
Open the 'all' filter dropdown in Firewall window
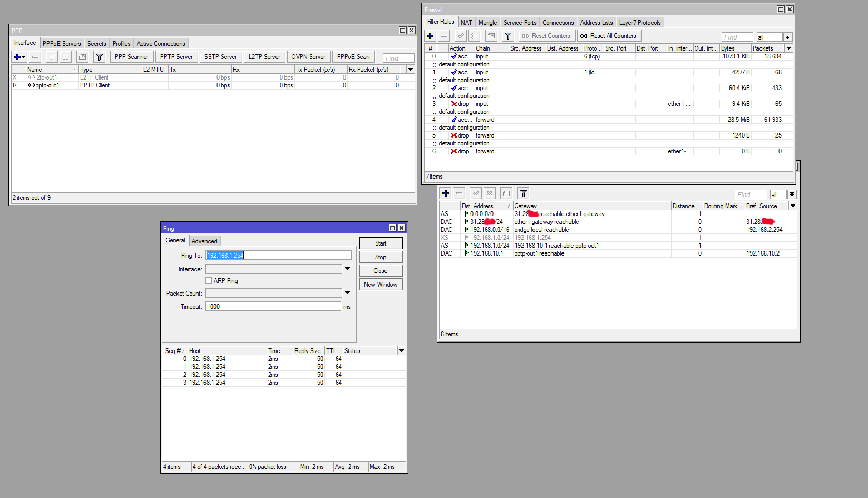[x=787, y=37]
